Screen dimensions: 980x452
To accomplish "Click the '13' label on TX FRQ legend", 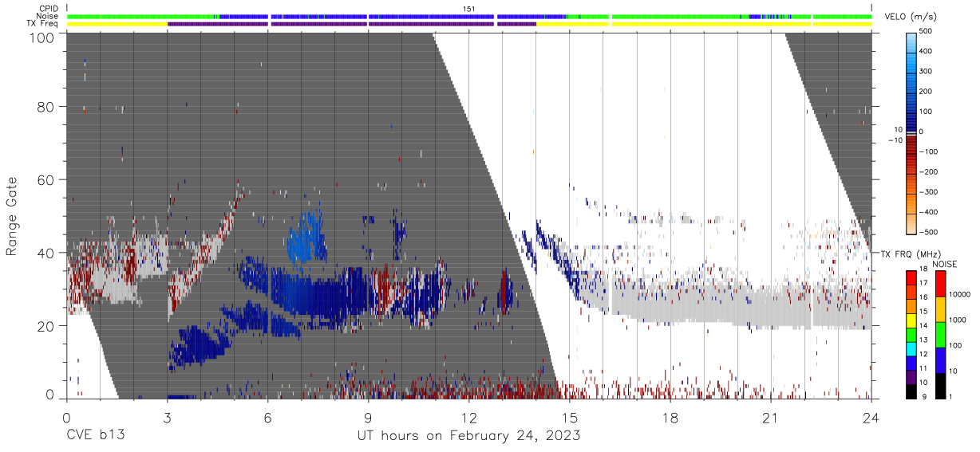I will click(x=925, y=340).
